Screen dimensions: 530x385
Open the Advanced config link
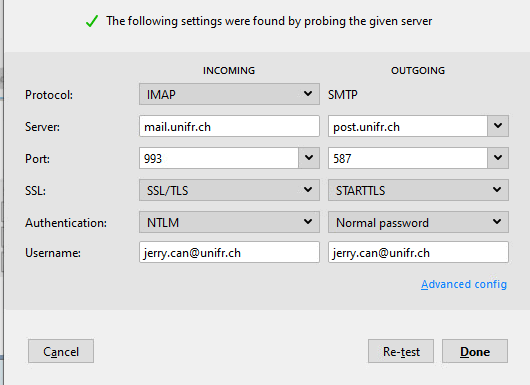[464, 284]
